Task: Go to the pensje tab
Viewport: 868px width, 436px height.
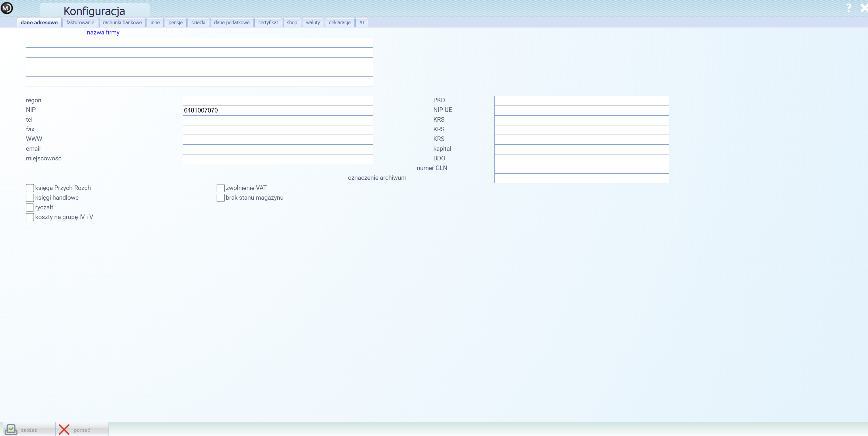Action: pyautogui.click(x=176, y=23)
